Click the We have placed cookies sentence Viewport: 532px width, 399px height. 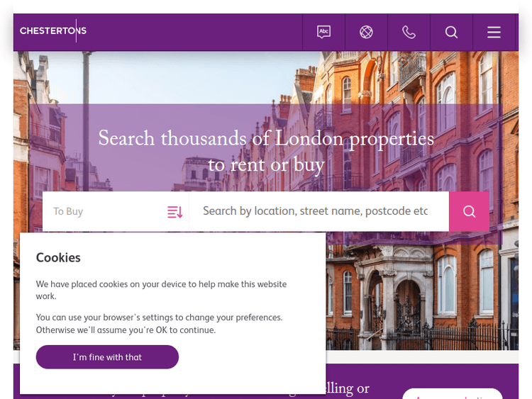162,290
